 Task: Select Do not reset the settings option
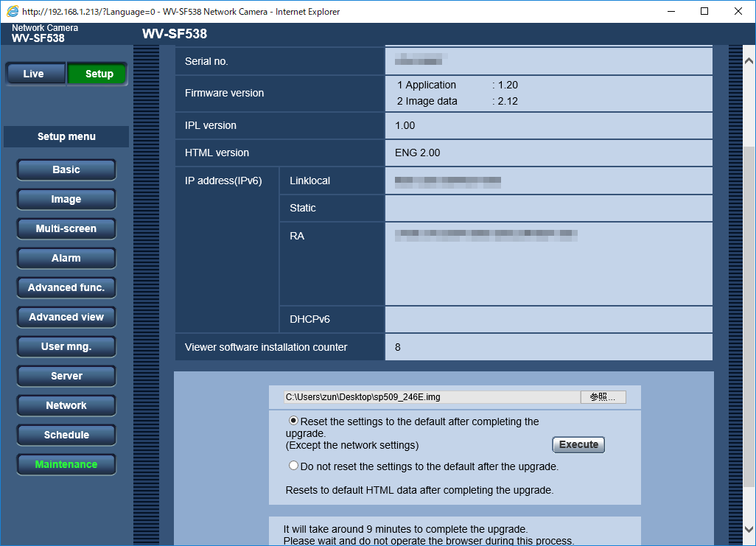tap(293, 466)
